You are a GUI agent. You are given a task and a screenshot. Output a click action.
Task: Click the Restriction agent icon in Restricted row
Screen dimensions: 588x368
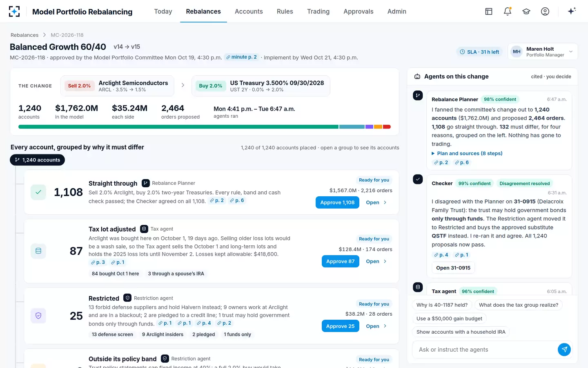(127, 298)
